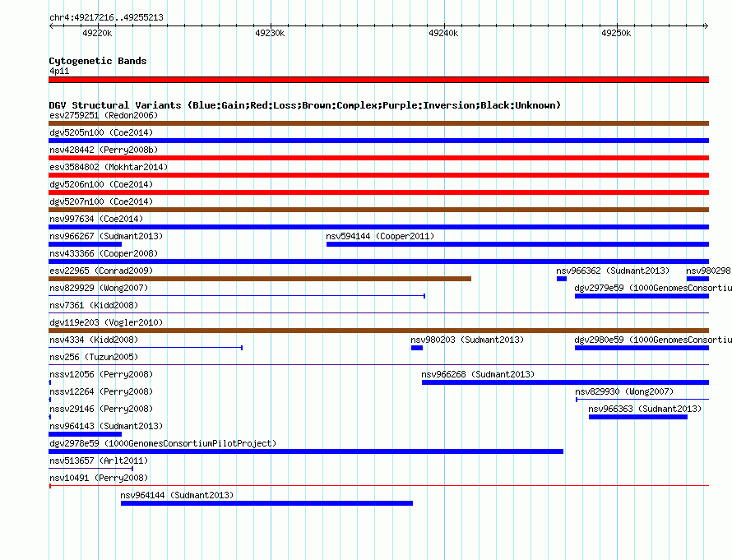
Task: Select the tiny blue bar under nsv966362
Action: pos(562,279)
